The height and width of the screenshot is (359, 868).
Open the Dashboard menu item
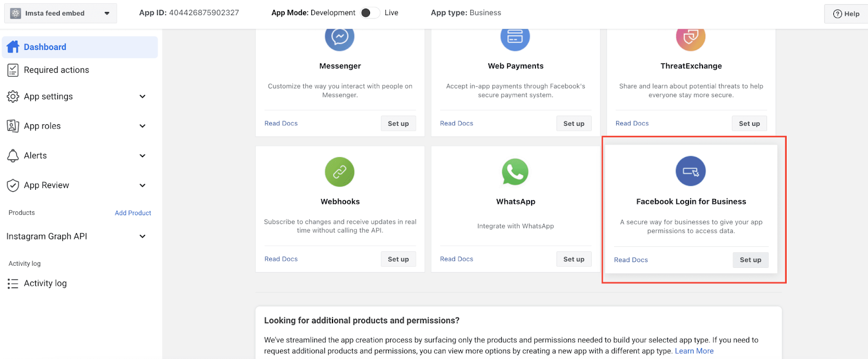pyautogui.click(x=80, y=47)
